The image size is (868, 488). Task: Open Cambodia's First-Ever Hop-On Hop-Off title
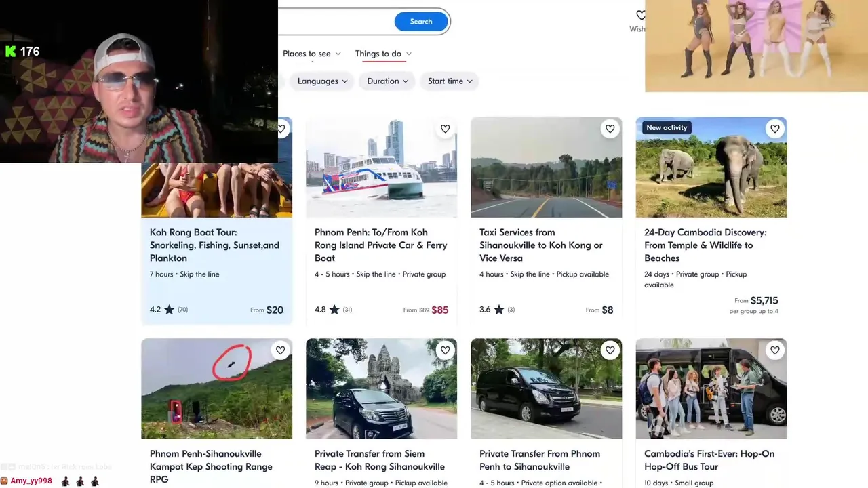pos(709,460)
